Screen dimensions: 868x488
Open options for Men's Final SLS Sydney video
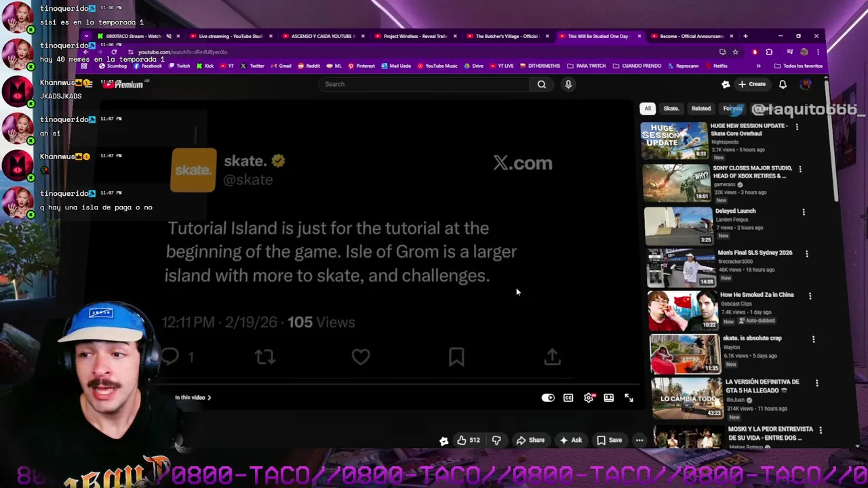coord(807,253)
